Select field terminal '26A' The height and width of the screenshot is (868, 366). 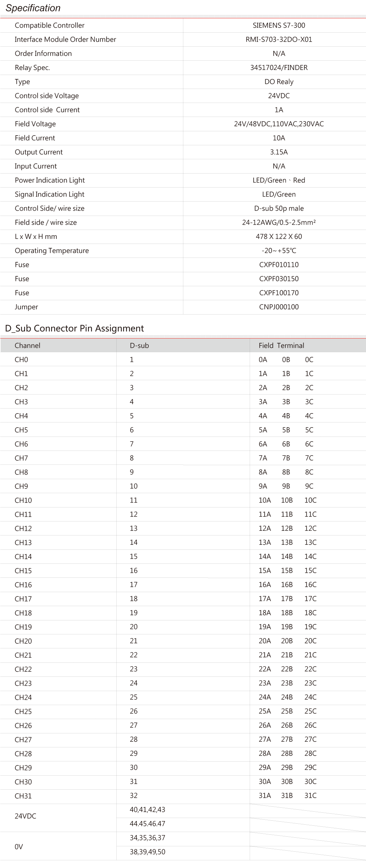(265, 725)
